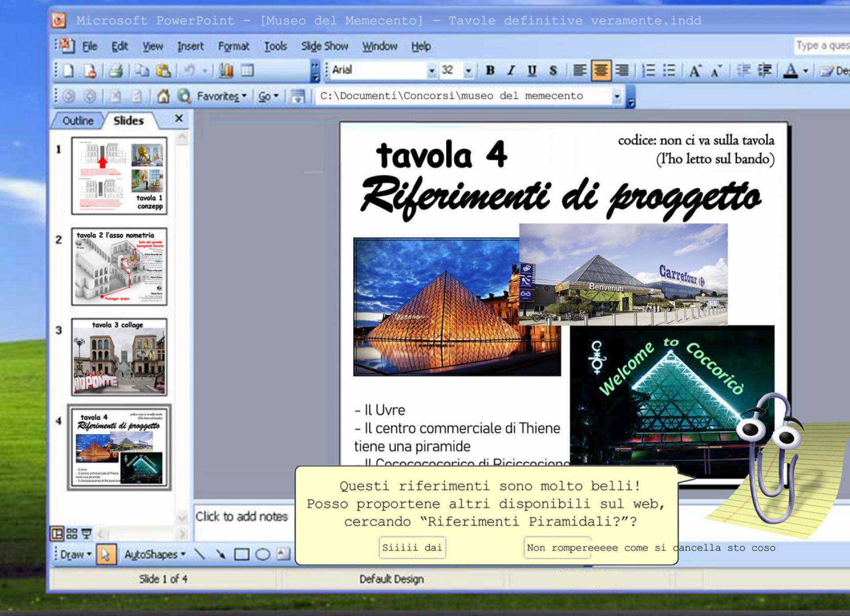The image size is (850, 616).
Task: Toggle text Shadow formatting
Action: 552,71
